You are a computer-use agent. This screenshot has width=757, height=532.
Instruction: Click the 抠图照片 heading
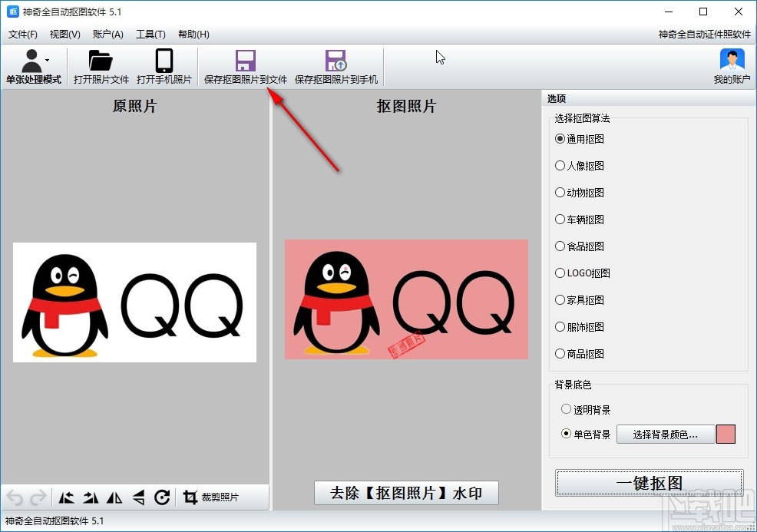[x=406, y=106]
